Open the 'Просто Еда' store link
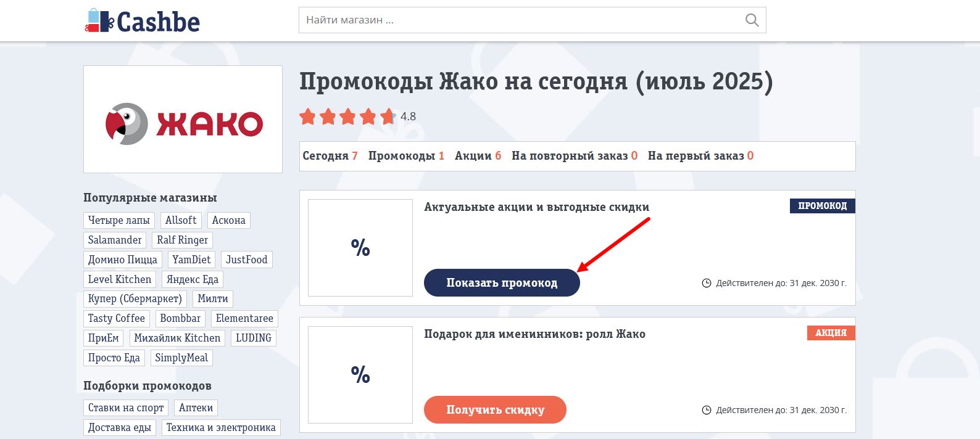This screenshot has width=980, height=439. click(114, 358)
